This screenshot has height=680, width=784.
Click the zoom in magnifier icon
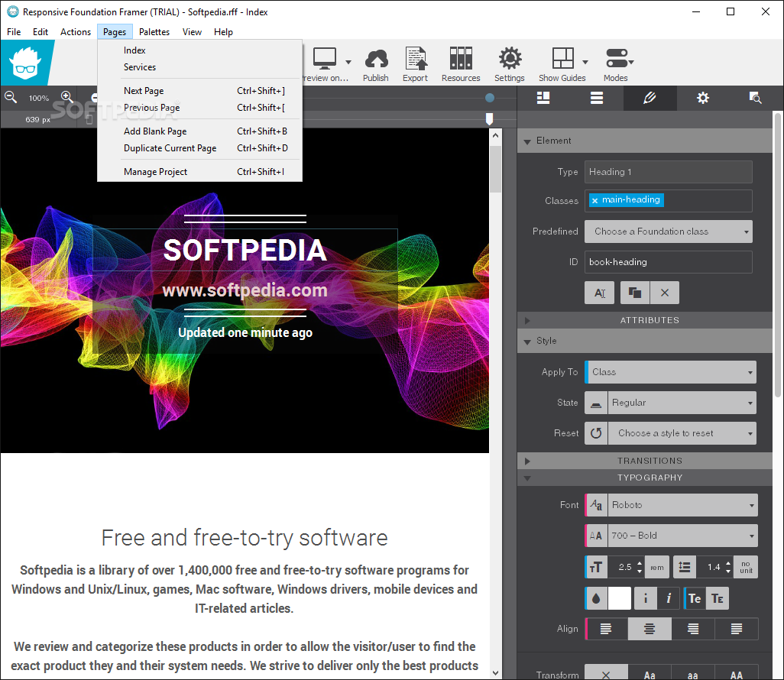coord(67,97)
